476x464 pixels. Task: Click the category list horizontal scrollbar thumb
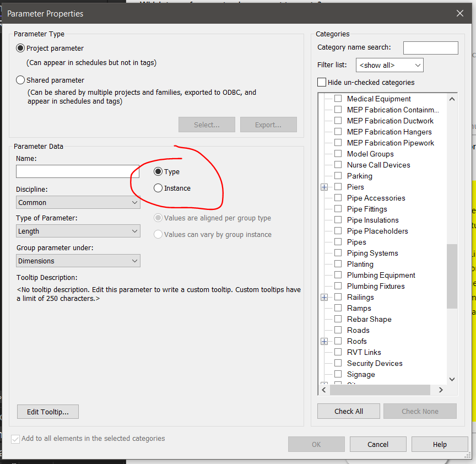tap(380, 390)
